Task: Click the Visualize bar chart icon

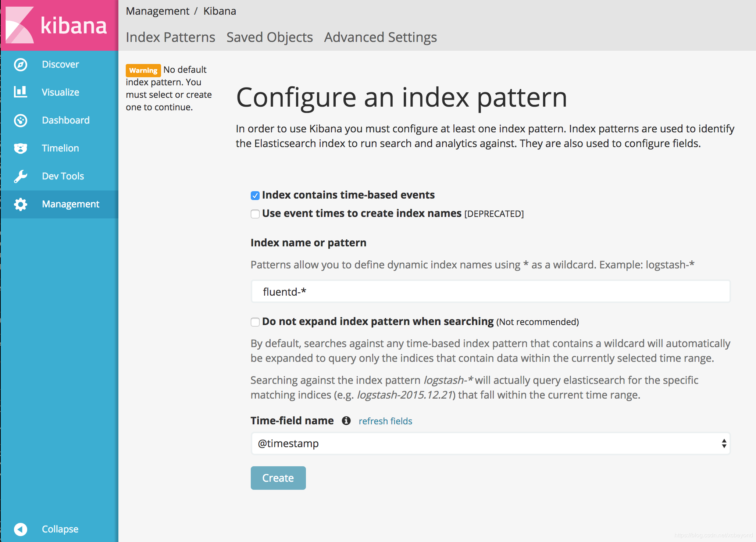Action: (x=21, y=92)
